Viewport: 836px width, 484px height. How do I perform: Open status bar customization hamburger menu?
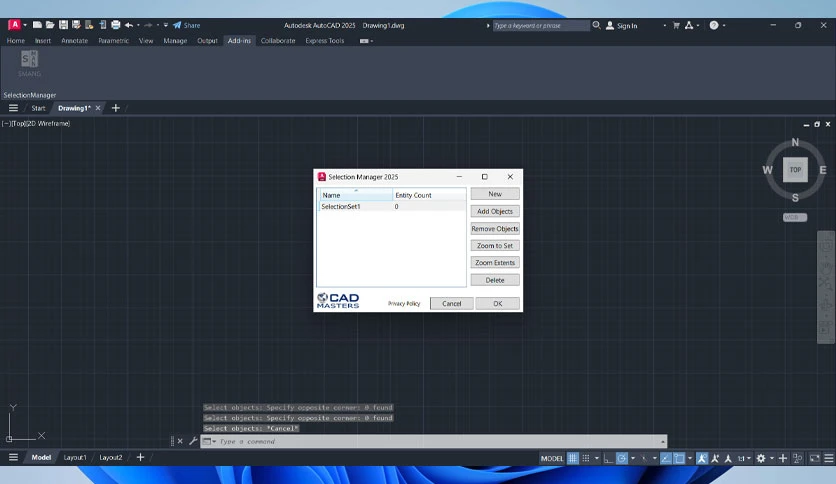click(829, 458)
